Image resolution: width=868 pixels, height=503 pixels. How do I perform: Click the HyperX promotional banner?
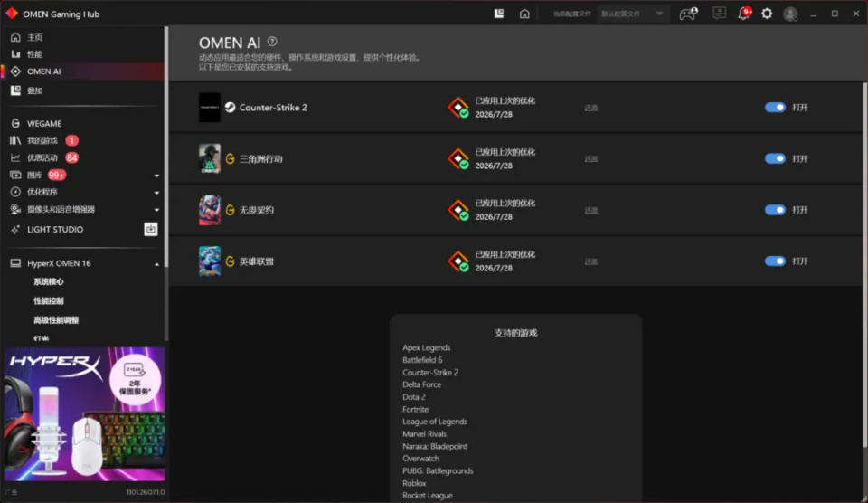click(x=84, y=413)
